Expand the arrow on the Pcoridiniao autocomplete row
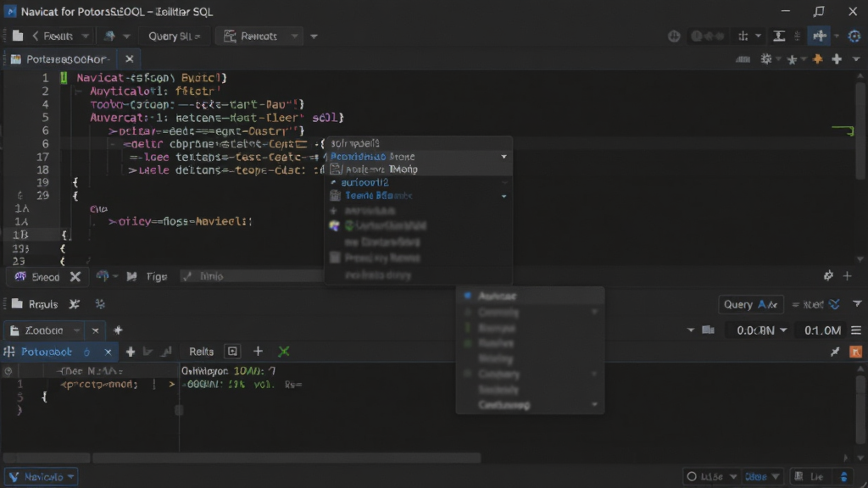The width and height of the screenshot is (868, 488). [x=504, y=157]
